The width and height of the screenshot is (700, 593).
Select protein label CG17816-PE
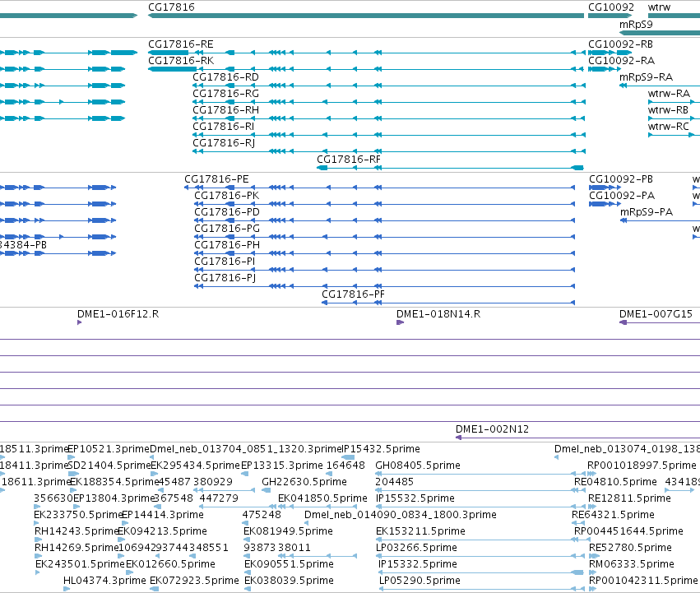pyautogui.click(x=216, y=179)
